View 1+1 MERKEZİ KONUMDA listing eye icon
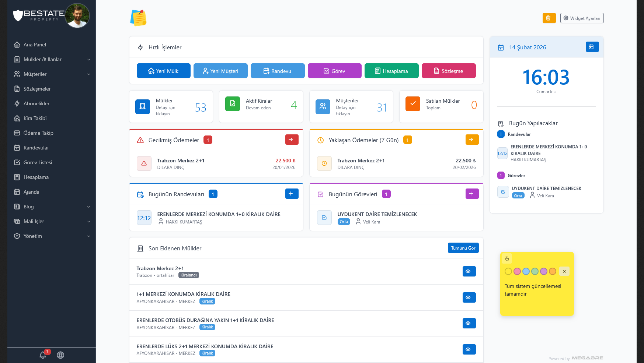 pyautogui.click(x=469, y=297)
